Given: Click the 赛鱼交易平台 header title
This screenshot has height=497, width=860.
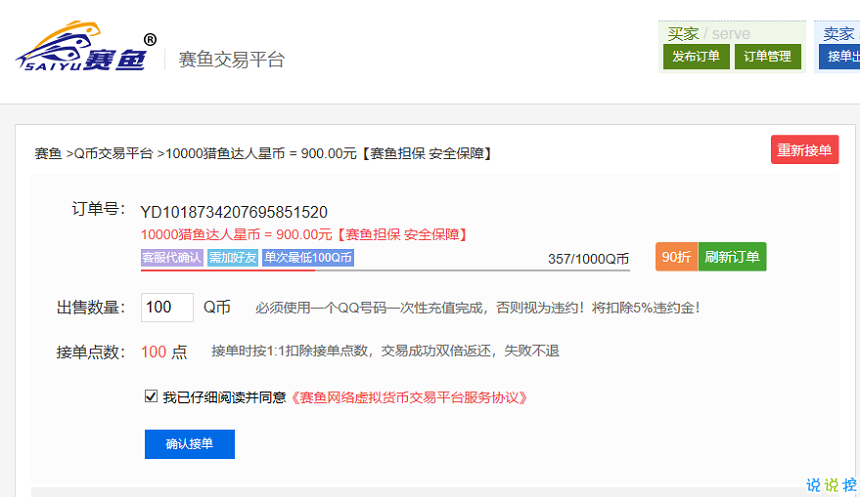Looking at the screenshot, I should tap(231, 59).
